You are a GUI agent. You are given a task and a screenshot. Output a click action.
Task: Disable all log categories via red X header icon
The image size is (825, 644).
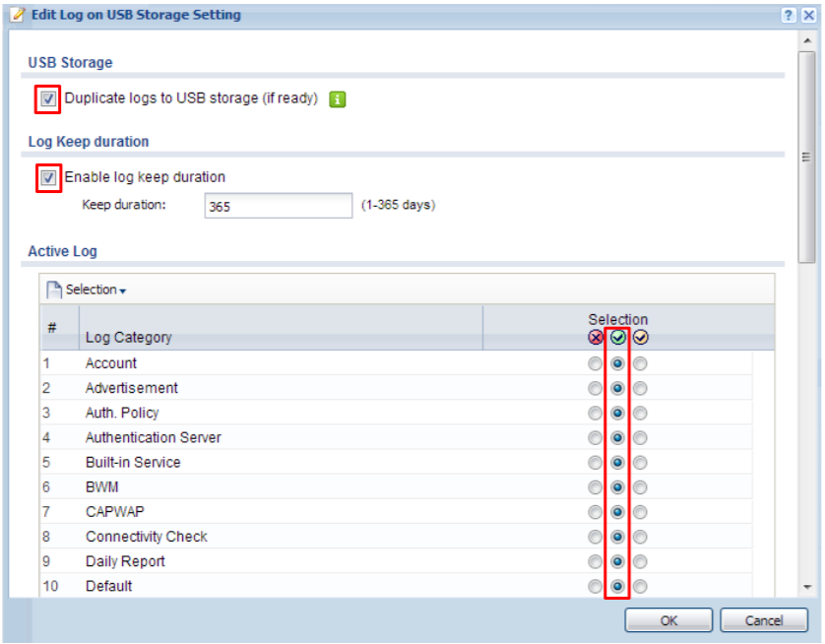pos(594,338)
